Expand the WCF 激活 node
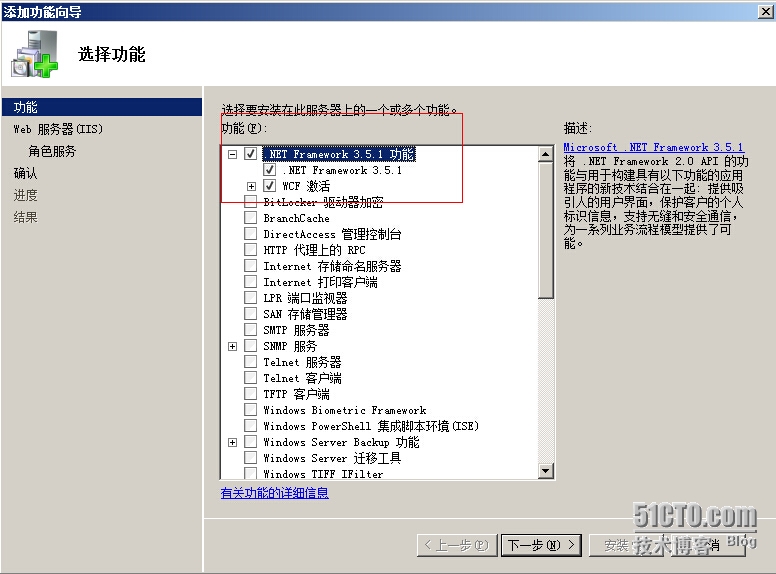 pyautogui.click(x=251, y=187)
